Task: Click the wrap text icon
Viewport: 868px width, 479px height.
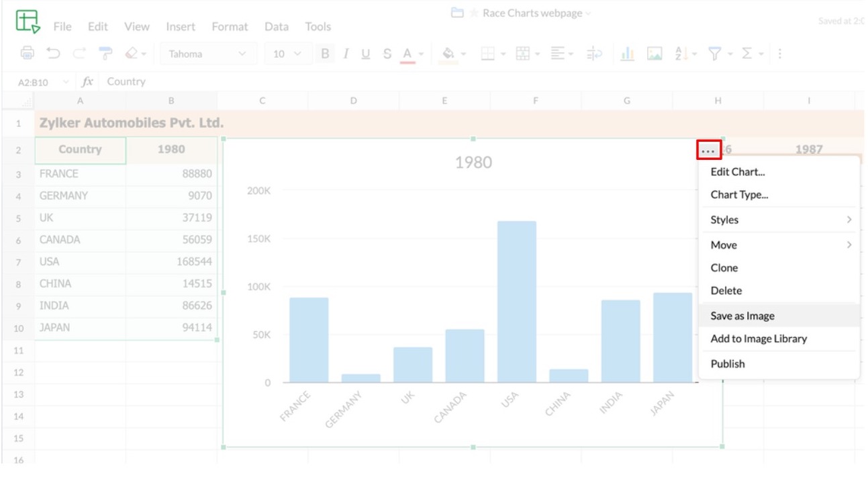Action: (x=594, y=54)
